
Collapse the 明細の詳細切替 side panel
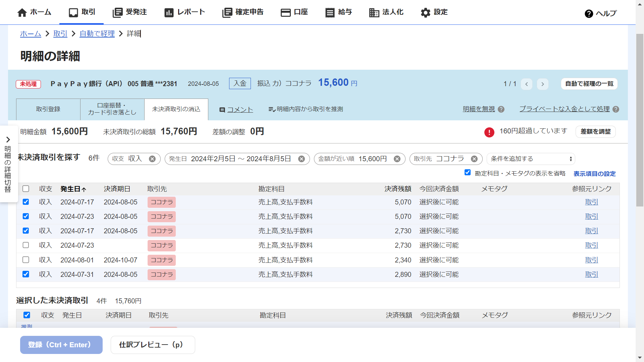8,140
